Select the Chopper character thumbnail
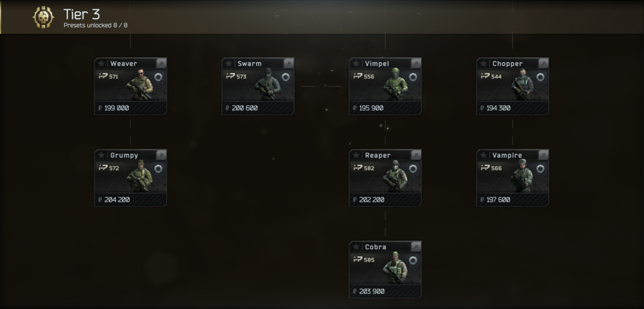Viewport: 644px width, 309px height. [x=522, y=85]
